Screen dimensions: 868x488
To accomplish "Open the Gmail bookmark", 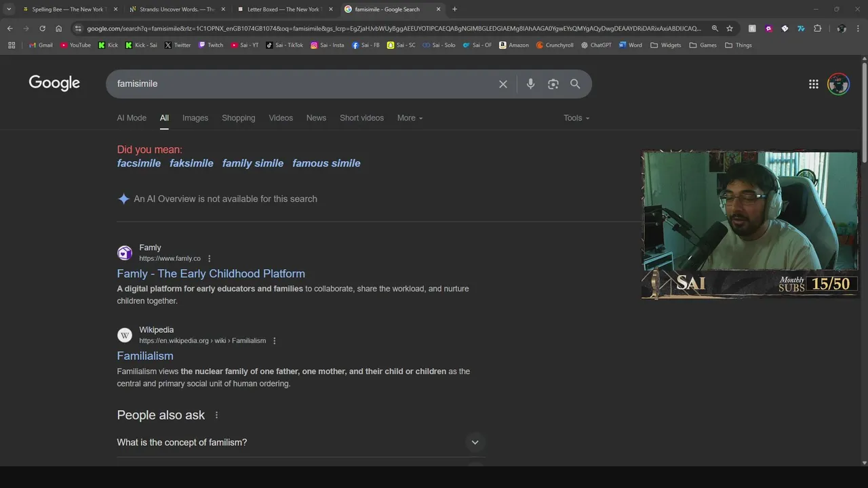I will coord(41,45).
